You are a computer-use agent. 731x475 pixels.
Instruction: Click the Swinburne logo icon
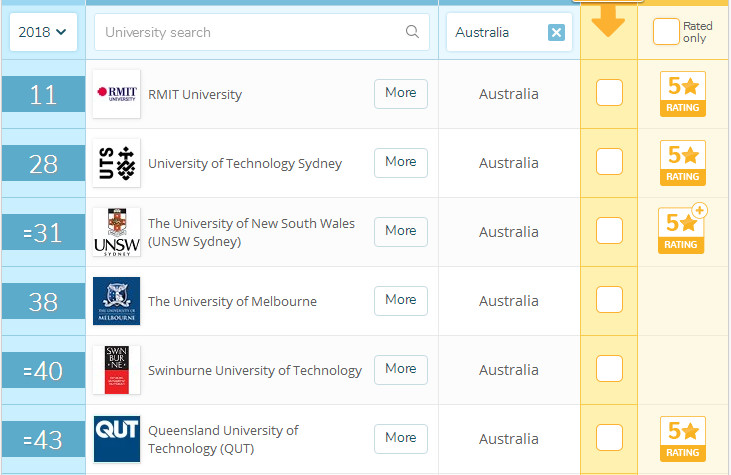coord(116,370)
